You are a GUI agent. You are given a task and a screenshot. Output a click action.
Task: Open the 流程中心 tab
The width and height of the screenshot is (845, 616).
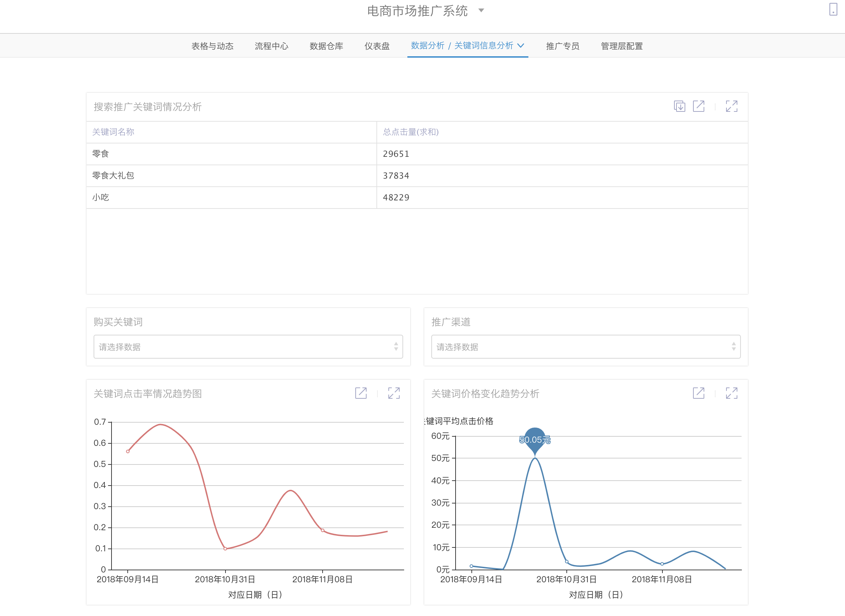(271, 46)
